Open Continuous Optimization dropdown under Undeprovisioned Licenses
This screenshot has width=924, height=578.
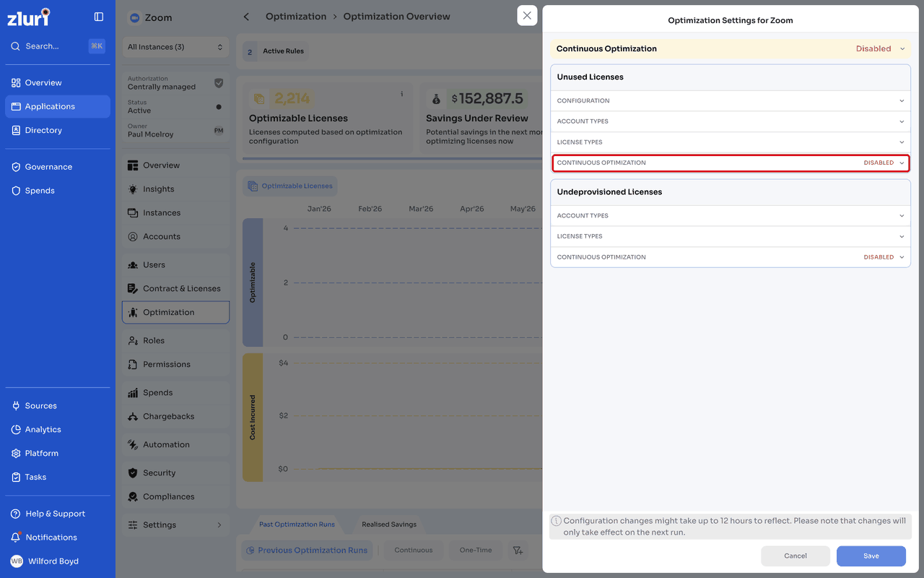coord(731,257)
